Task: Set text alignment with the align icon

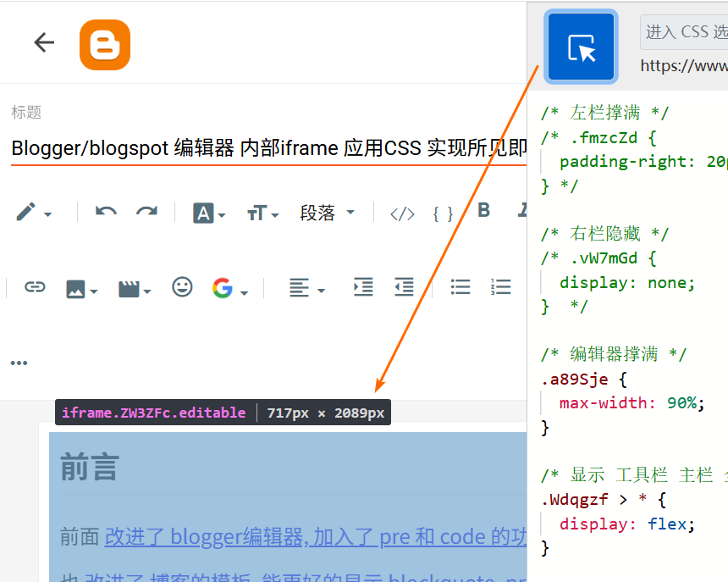Action: tap(299, 287)
